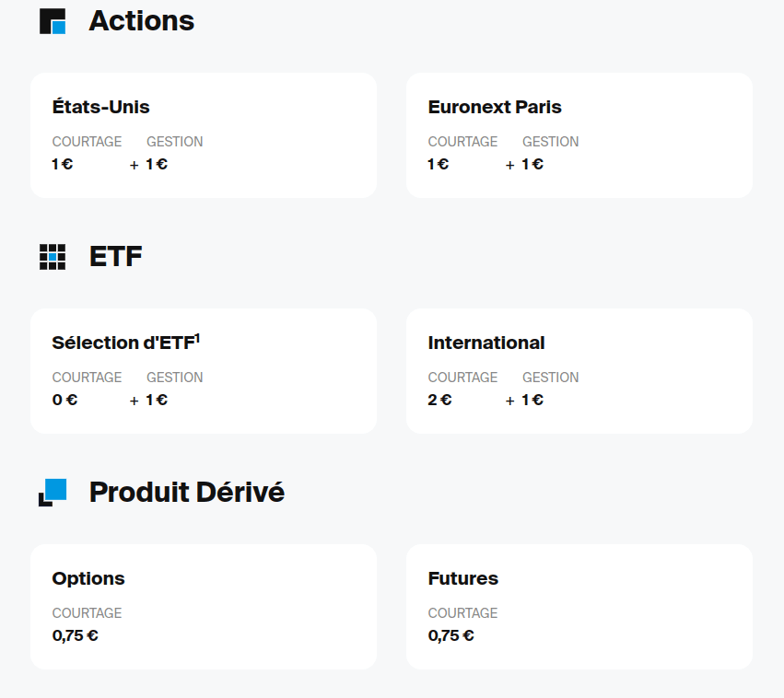Screen dimensions: 784x698
Task: Click the 2 € courtage for International
Action: (439, 400)
